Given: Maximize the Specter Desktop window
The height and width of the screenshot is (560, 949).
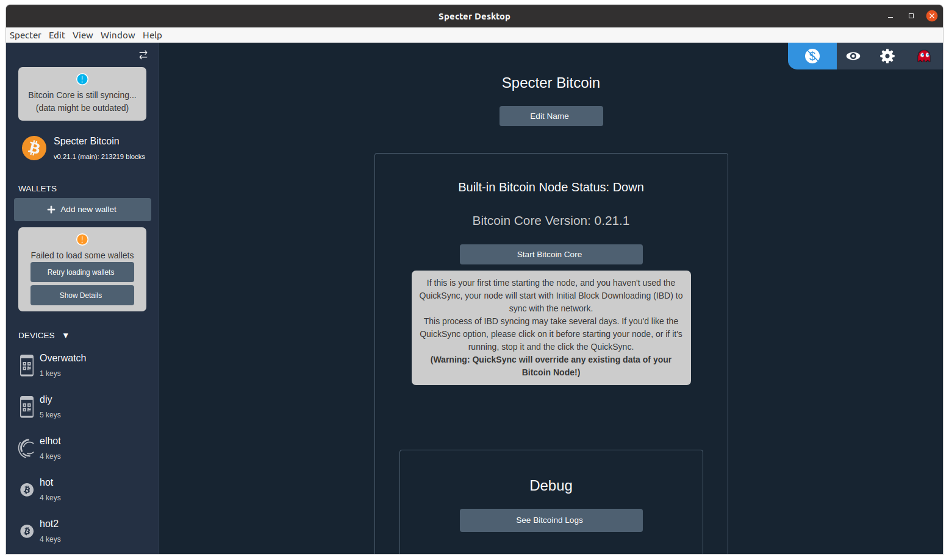Looking at the screenshot, I should click(x=911, y=16).
